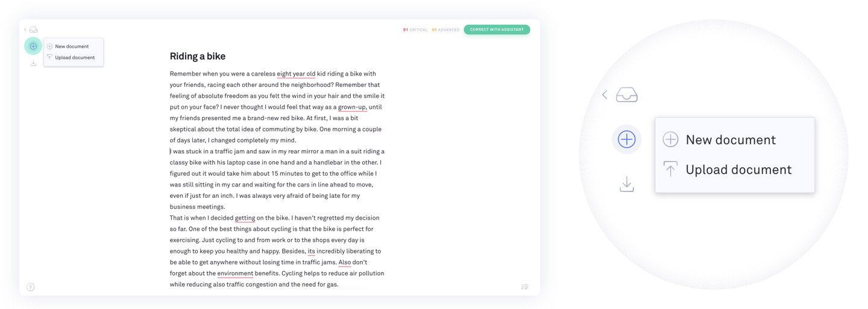Open help via the question mark icon
This screenshot has height=309, width=868.
(x=31, y=287)
